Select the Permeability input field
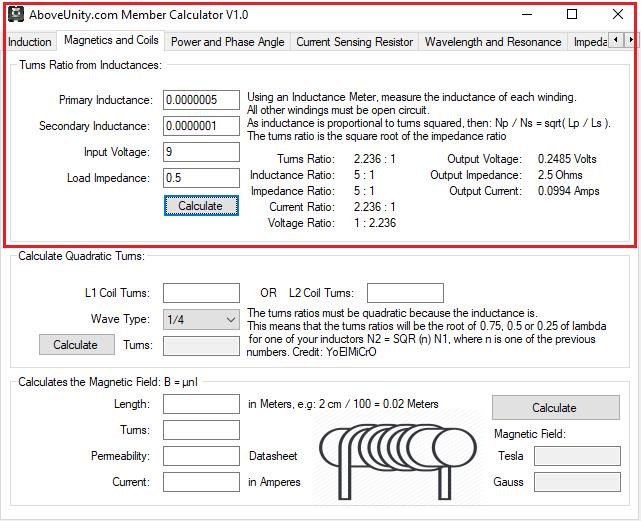The height and width of the screenshot is (521, 641). point(201,456)
